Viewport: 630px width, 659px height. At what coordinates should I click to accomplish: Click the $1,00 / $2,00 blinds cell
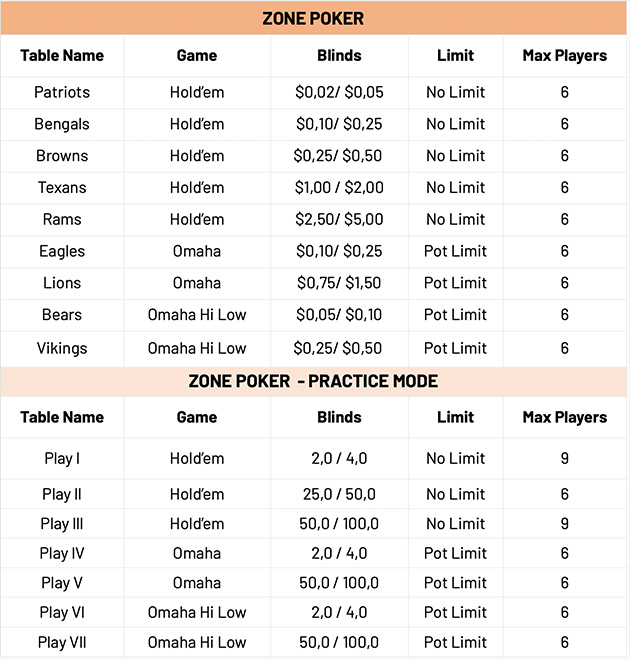tap(339, 187)
